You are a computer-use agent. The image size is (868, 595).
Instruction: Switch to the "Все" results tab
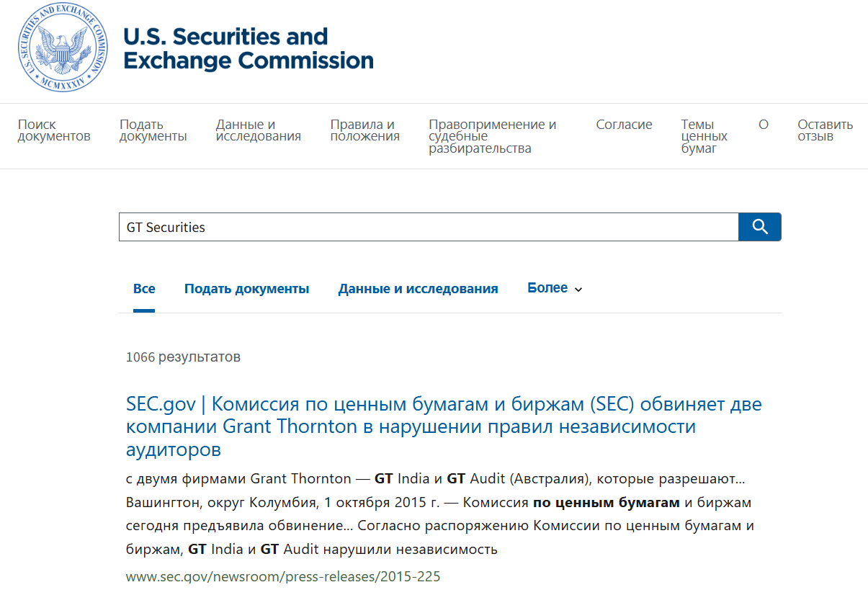(x=144, y=287)
